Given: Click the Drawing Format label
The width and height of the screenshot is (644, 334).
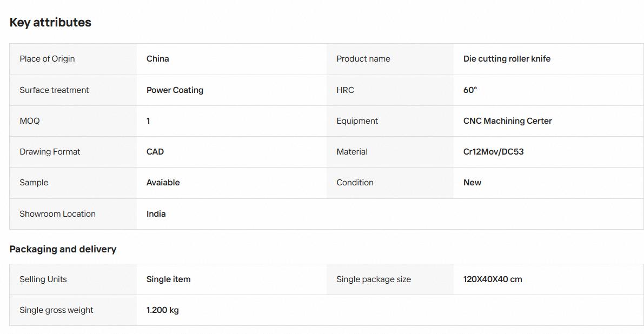Looking at the screenshot, I should [50, 152].
